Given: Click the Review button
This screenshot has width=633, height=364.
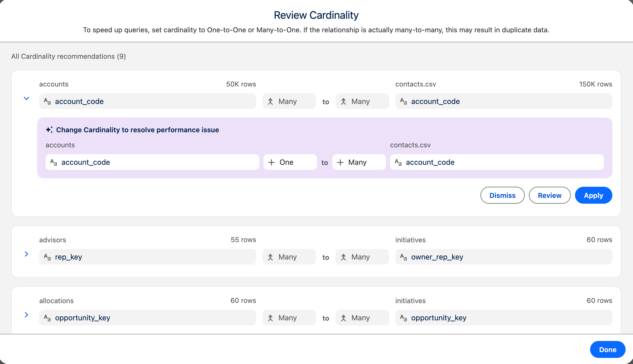Looking at the screenshot, I should click(550, 195).
